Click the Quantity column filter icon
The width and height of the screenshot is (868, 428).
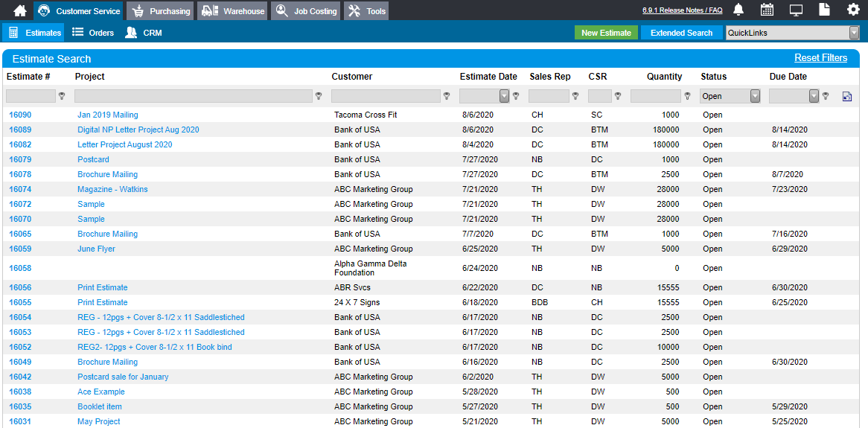(688, 96)
